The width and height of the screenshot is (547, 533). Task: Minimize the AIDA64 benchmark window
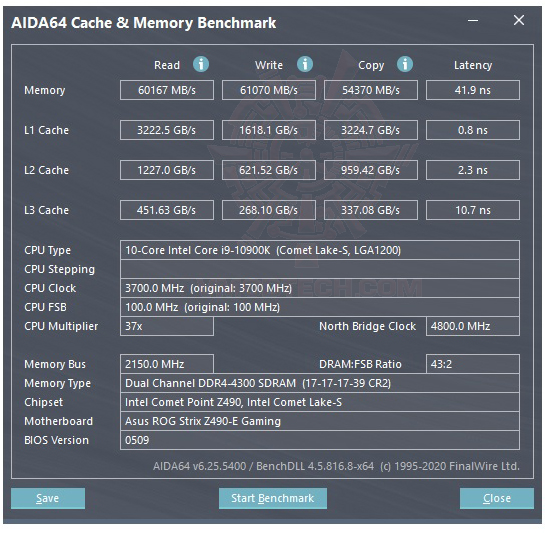coord(473,21)
